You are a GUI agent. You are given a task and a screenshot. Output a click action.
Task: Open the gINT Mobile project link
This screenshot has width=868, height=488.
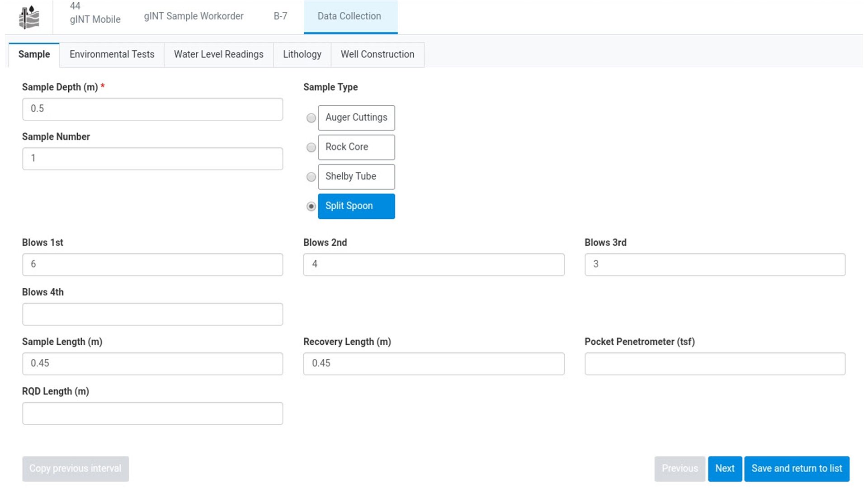(95, 19)
